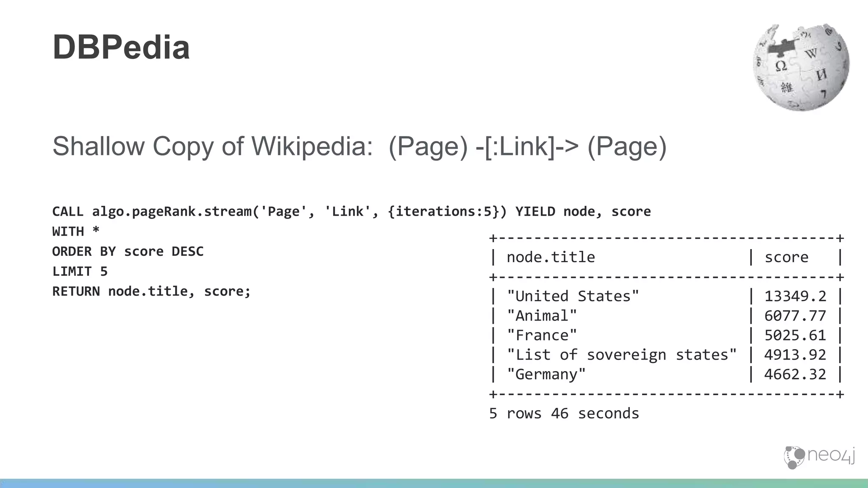Click the neo4j logo
868x488 pixels.
(x=819, y=457)
